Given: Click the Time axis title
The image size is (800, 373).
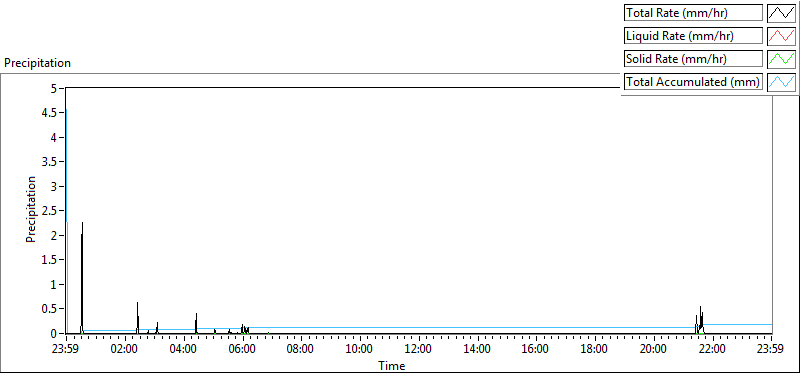Looking at the screenshot, I should (x=392, y=366).
